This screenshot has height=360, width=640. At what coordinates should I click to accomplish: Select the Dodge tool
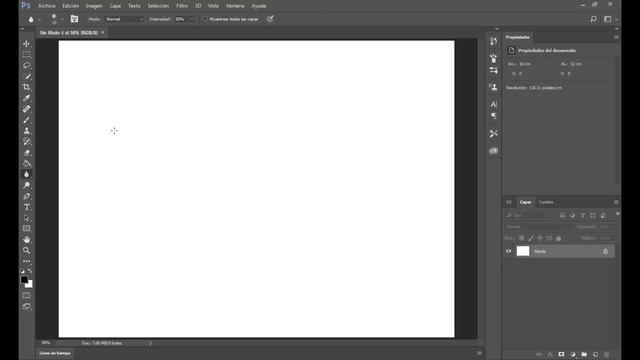pyautogui.click(x=27, y=185)
